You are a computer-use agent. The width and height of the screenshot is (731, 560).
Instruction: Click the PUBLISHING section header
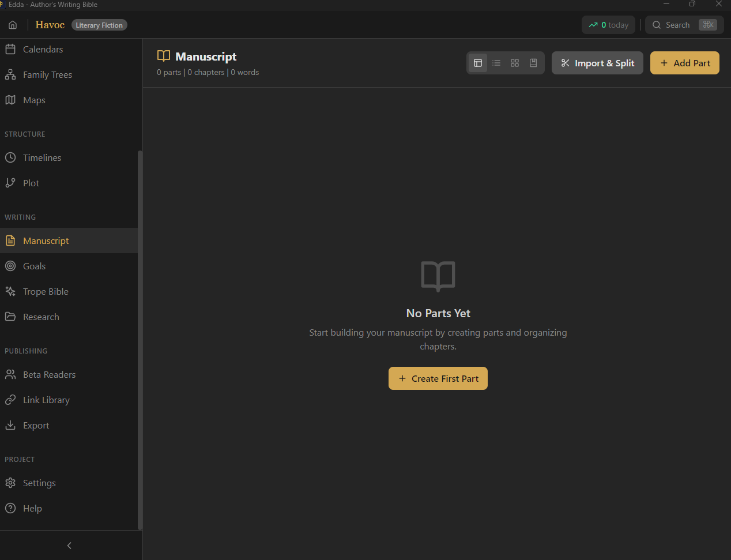click(x=26, y=351)
